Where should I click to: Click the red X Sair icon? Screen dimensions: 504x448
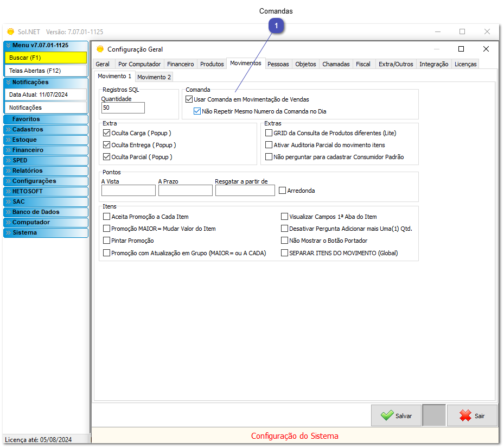click(x=468, y=415)
